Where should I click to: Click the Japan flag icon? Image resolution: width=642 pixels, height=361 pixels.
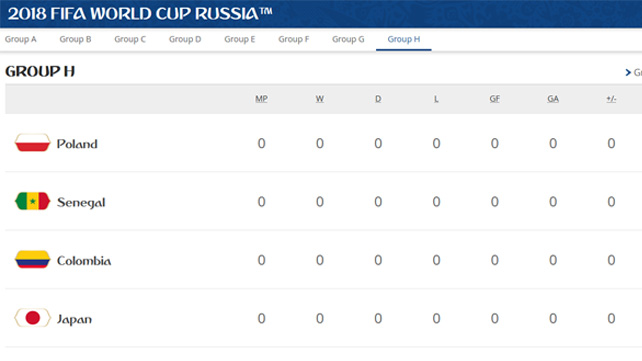[x=32, y=318]
